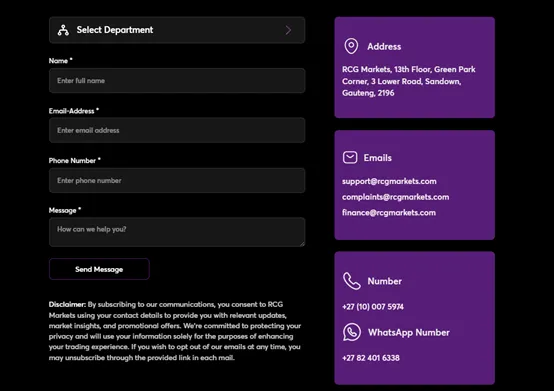Focus the Enter full name field
554x391 pixels.
coord(177,81)
